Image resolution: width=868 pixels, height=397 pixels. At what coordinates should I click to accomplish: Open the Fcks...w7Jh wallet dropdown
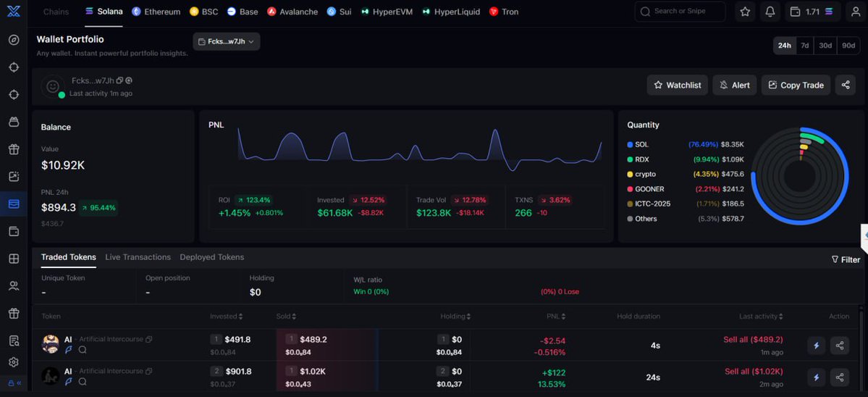tap(227, 41)
